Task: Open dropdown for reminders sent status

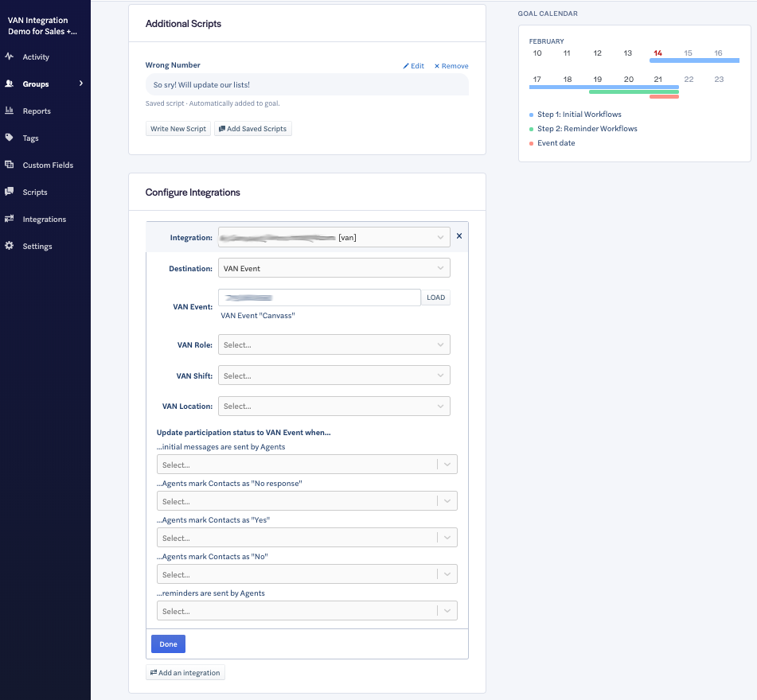Action: [x=307, y=611]
